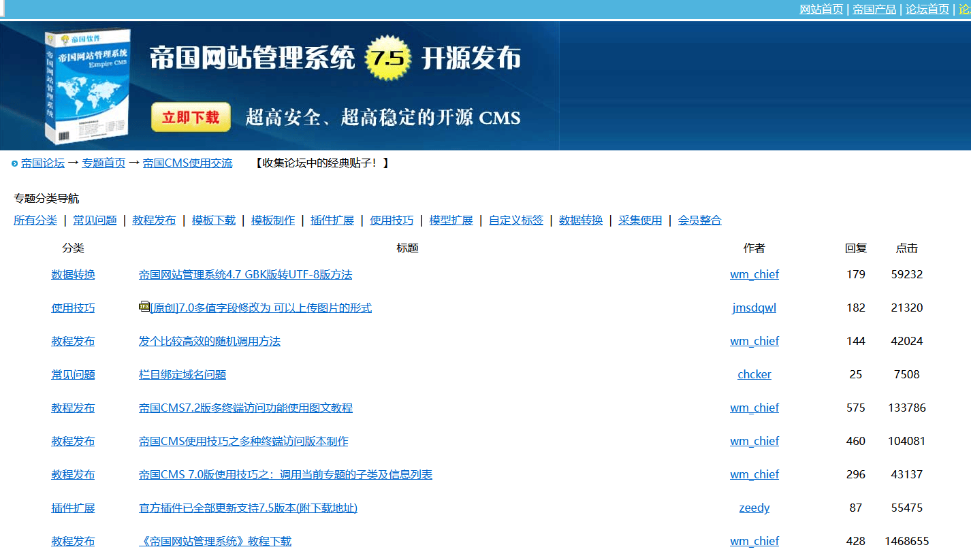The height and width of the screenshot is (560, 971).
Task: Go to the 专题首页 breadcrumb link
Action: tap(104, 163)
